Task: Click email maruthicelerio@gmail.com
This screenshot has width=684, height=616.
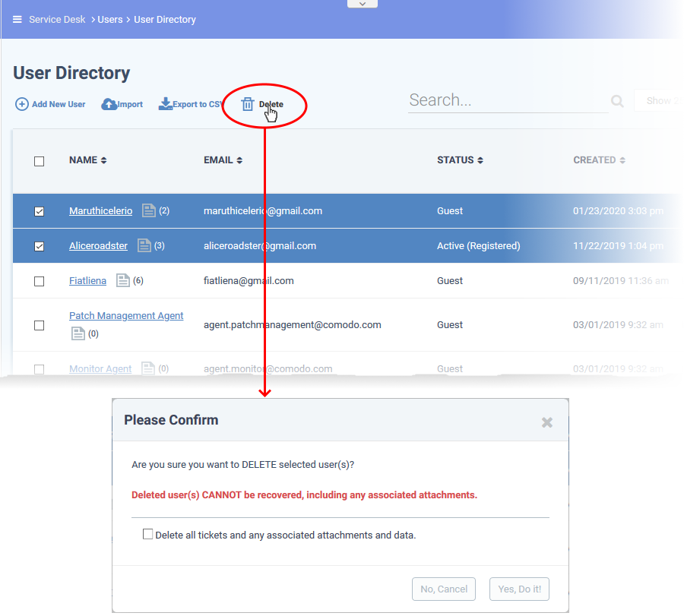Action: pos(263,210)
